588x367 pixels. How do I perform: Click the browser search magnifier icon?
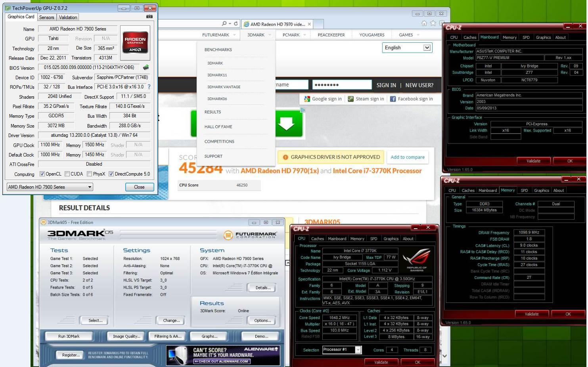[224, 24]
